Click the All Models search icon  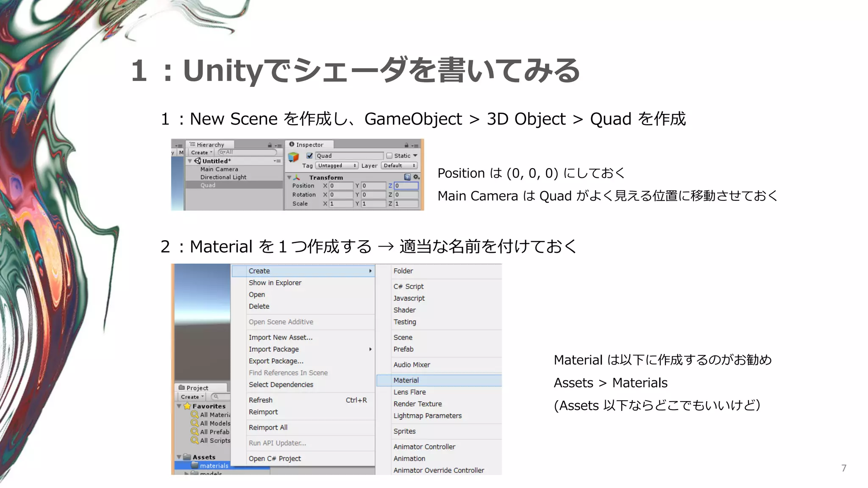coord(195,423)
